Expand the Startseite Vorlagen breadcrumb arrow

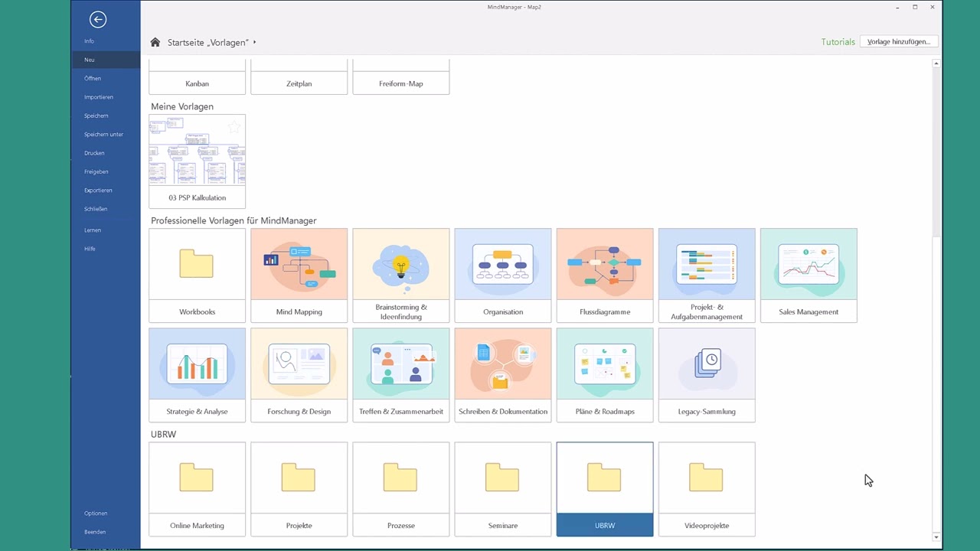tap(254, 42)
